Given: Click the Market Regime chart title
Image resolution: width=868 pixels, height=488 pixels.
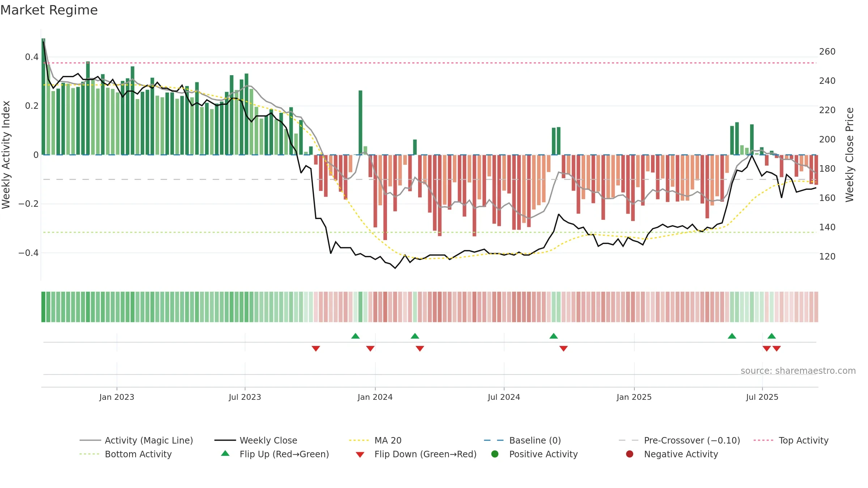Looking at the screenshot, I should tap(49, 10).
